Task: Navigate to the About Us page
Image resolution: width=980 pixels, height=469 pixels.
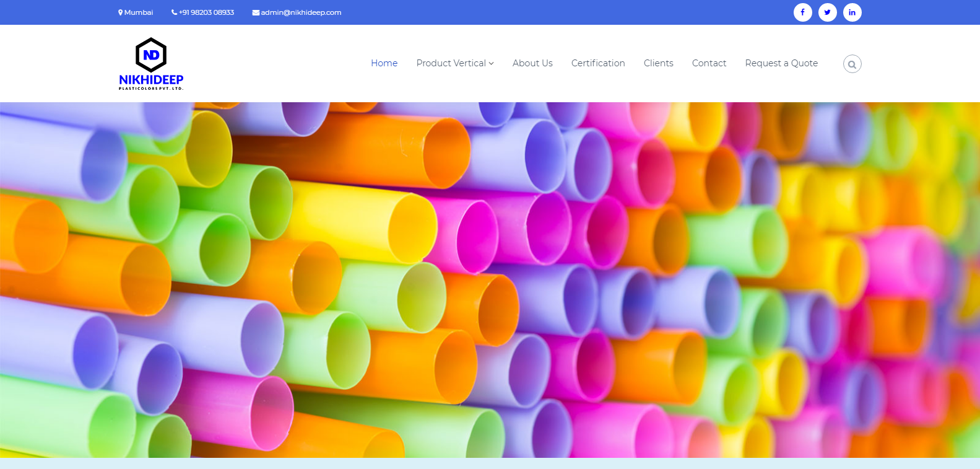Action: [x=532, y=63]
